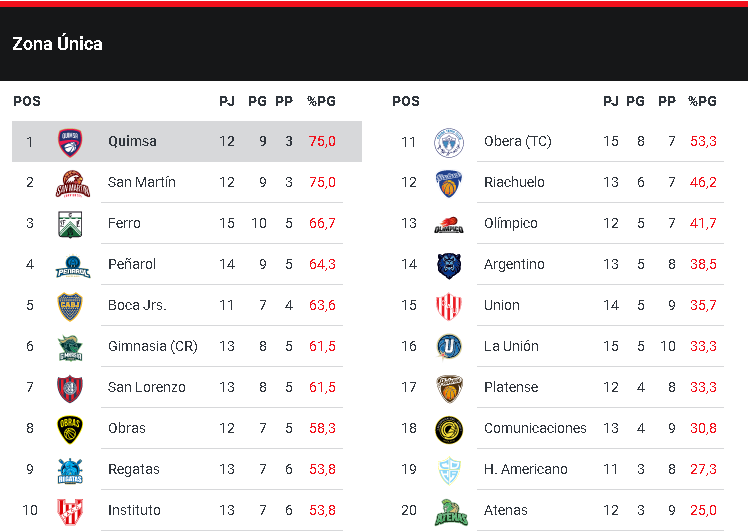The image size is (748, 531).
Task: Click the left PJ column header
Action: [x=227, y=101]
